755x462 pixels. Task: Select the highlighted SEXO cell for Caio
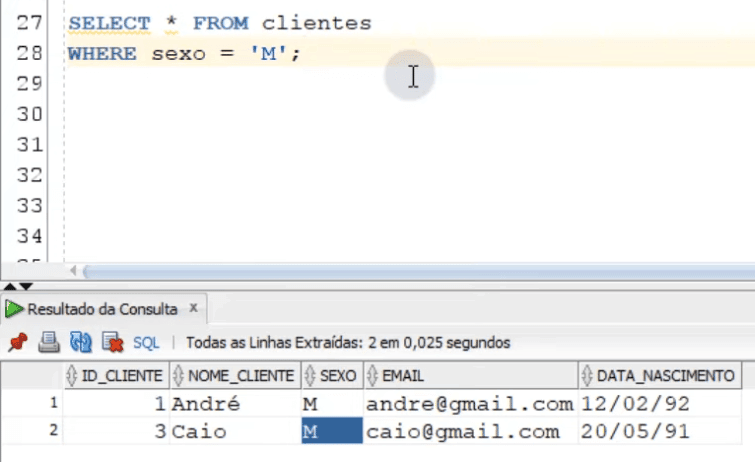pos(330,432)
